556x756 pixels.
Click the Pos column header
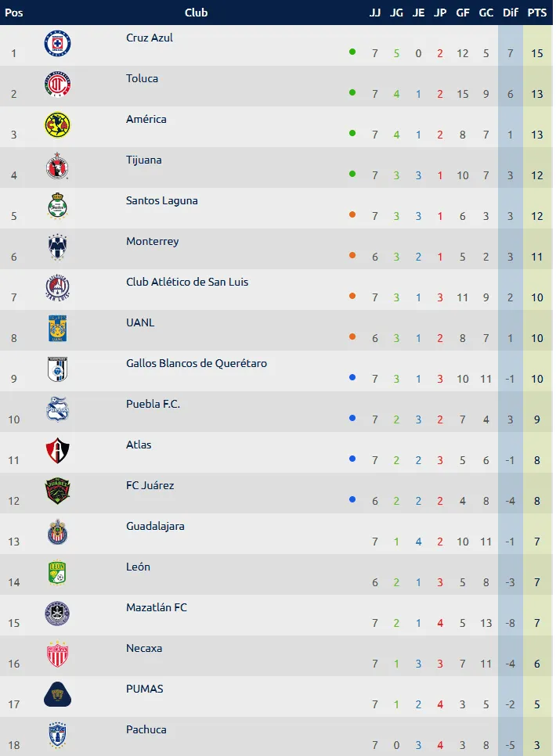click(x=14, y=13)
